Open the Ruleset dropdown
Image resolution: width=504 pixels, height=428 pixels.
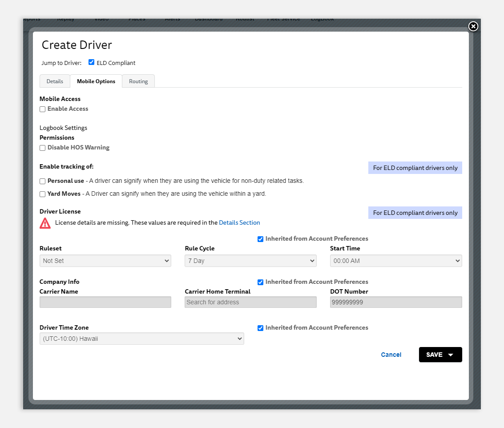(x=105, y=261)
